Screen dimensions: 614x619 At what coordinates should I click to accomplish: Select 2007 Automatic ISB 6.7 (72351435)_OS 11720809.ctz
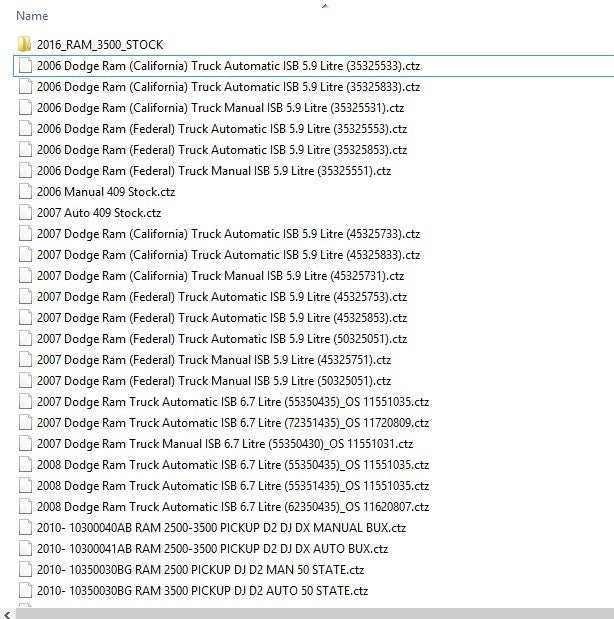[x=232, y=422]
